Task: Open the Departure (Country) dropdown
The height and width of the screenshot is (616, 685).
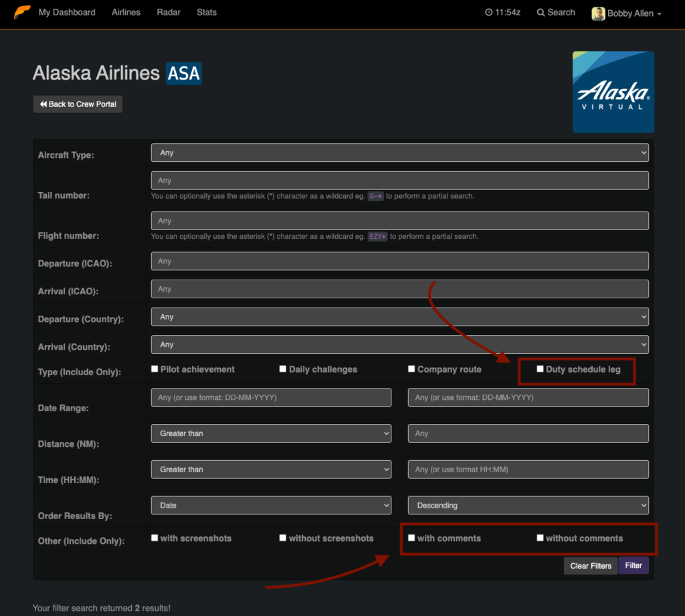Action: click(x=400, y=317)
